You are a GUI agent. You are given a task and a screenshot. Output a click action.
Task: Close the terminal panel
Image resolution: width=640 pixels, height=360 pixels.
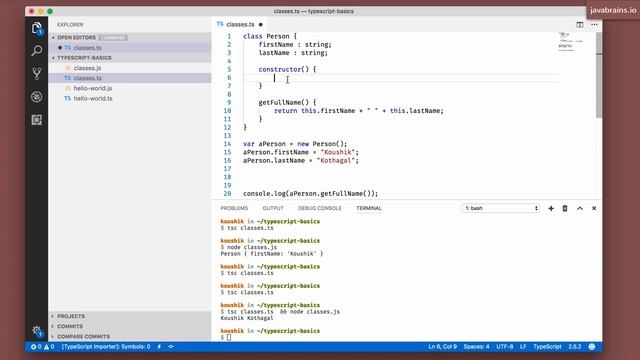[x=594, y=208]
